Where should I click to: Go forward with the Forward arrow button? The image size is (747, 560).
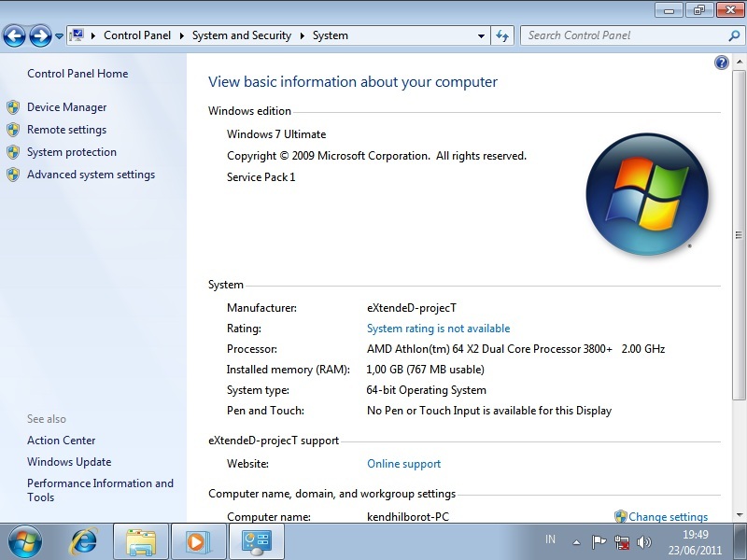40,35
